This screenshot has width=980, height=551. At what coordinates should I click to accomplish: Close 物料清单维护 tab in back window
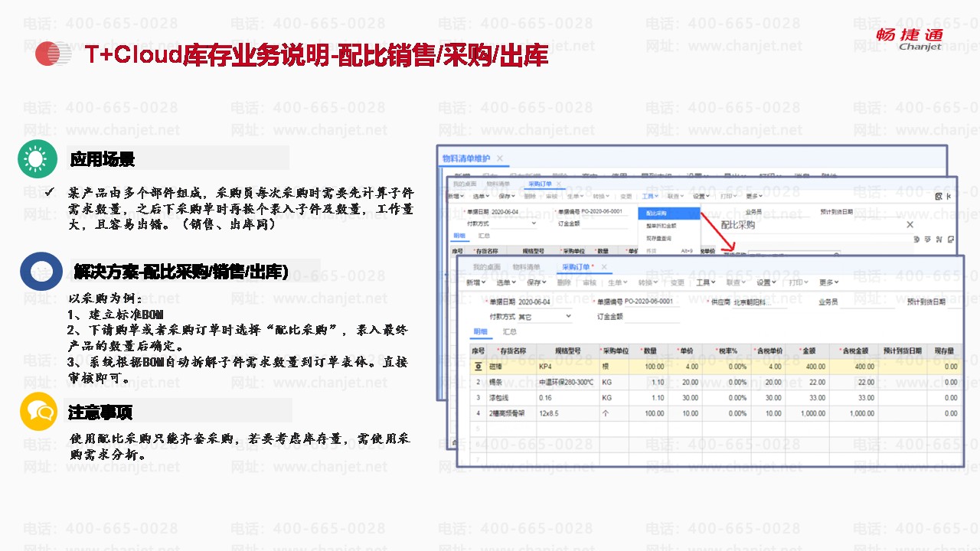click(x=500, y=158)
